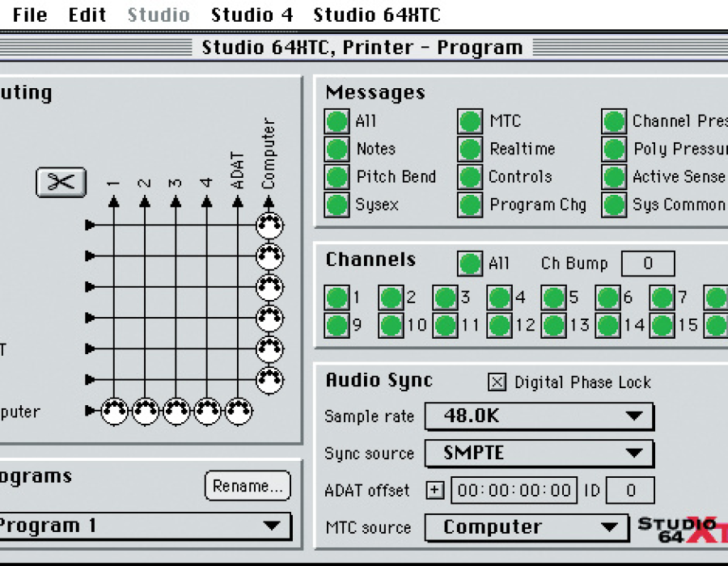Click the ADAT ID field
Screen dimensions: 728x566
point(630,490)
